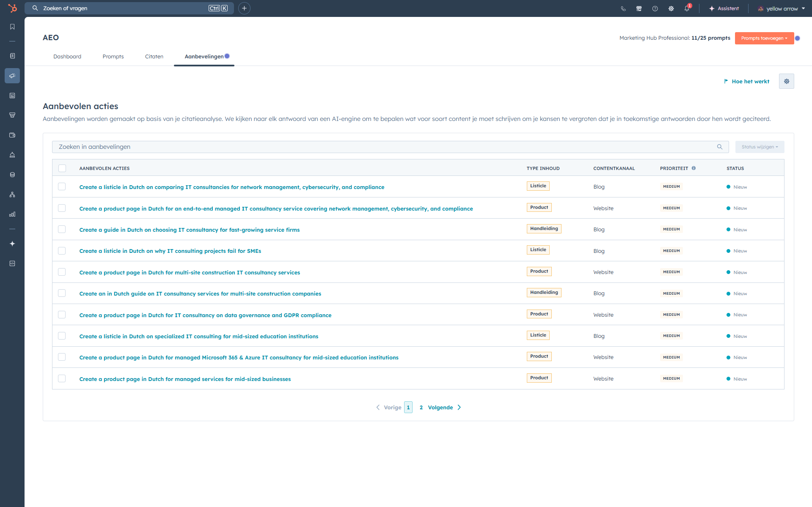Open the table settings gear button

[x=786, y=81]
